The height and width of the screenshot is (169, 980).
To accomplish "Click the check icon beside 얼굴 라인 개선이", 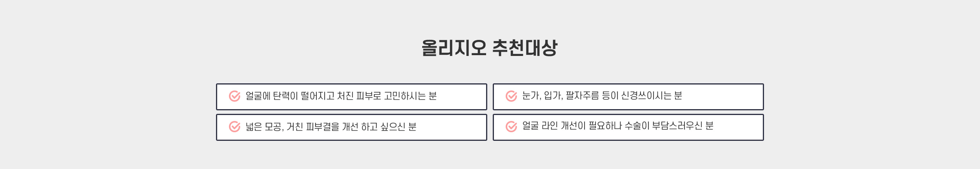I will tap(511, 126).
